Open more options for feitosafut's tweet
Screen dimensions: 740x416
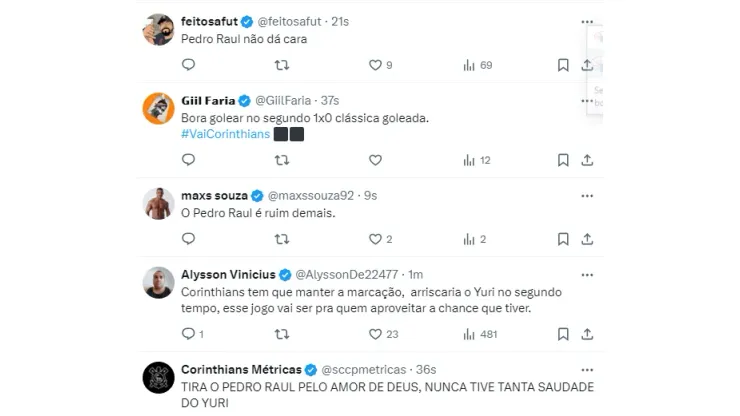[586, 21]
